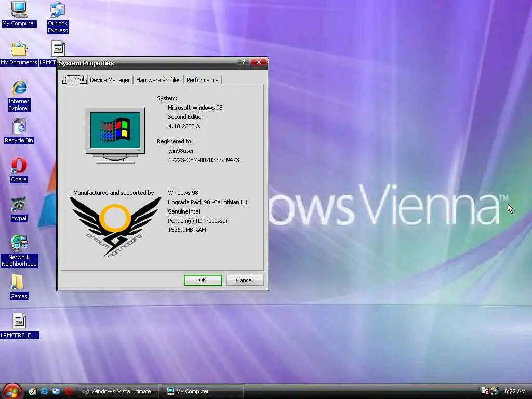Open the Start menu orb

click(x=12, y=391)
